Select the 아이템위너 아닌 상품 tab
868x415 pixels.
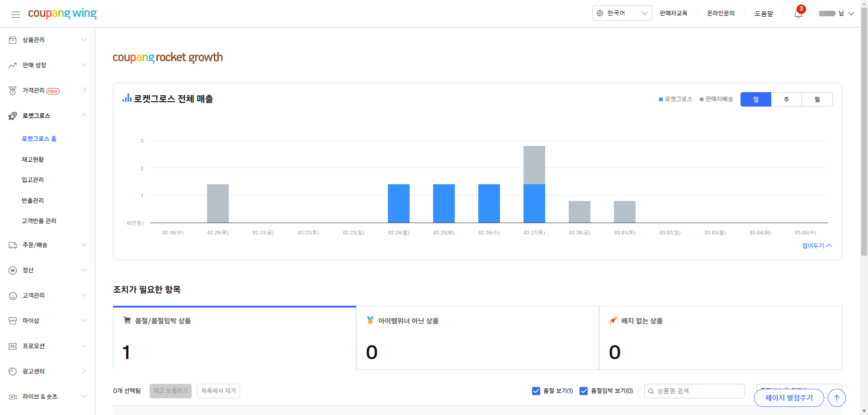point(477,338)
